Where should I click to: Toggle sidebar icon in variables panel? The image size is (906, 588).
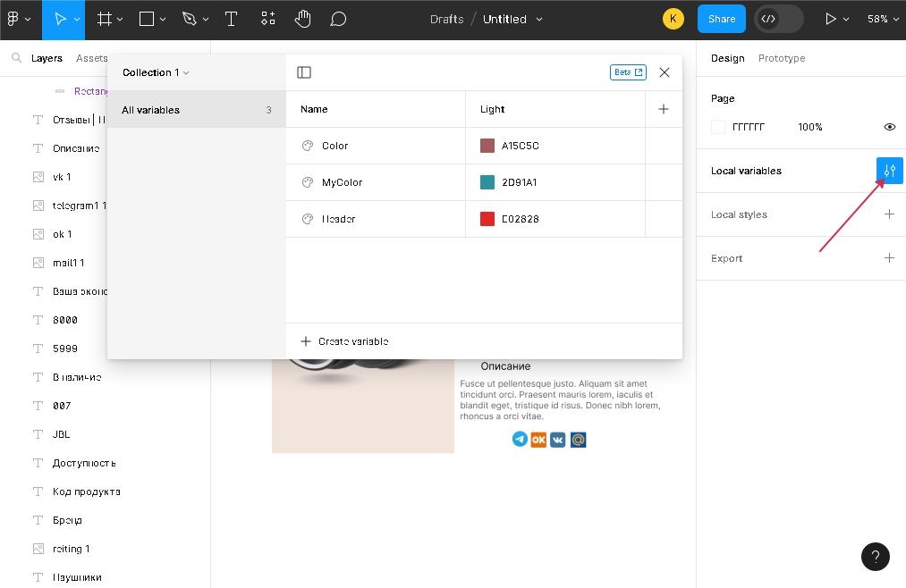(304, 72)
